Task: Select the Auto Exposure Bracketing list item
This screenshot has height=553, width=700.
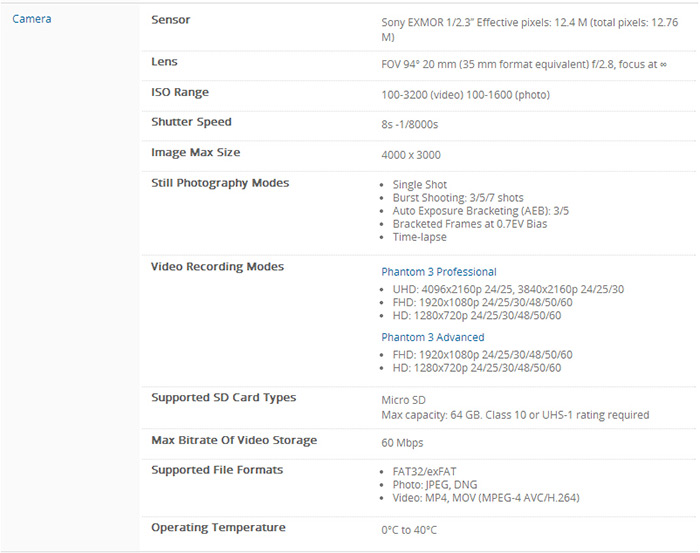Action: (466, 211)
